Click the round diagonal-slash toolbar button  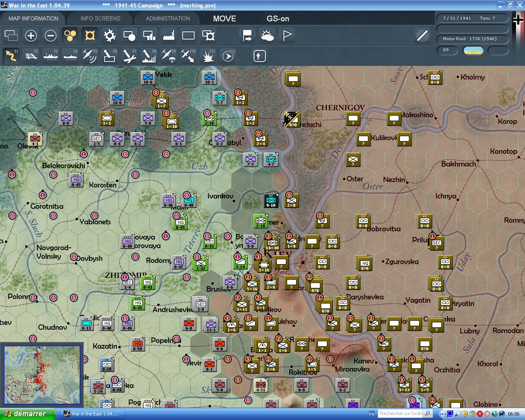point(422,36)
